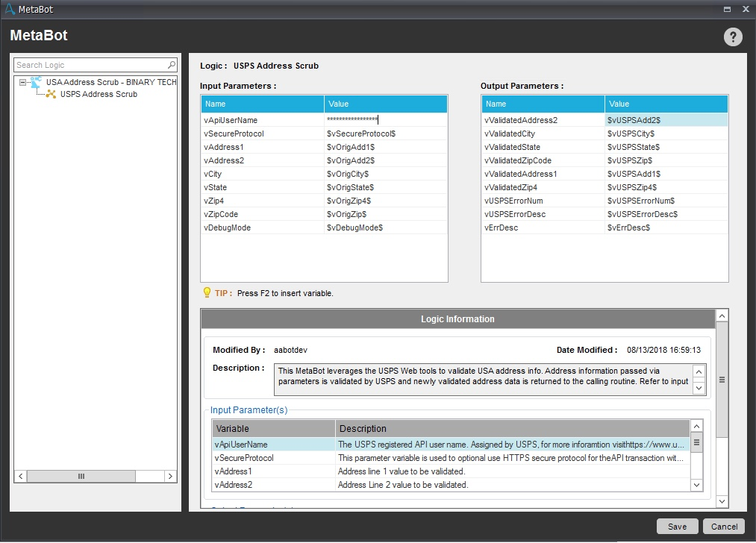Click the Name column header in Output Parameters
The height and width of the screenshot is (543, 756).
(543, 104)
